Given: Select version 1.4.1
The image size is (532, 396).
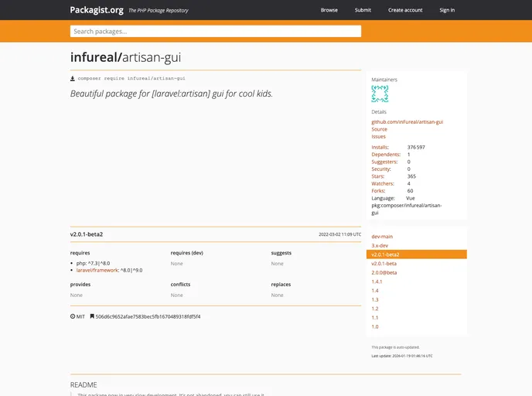Looking at the screenshot, I should pyautogui.click(x=377, y=282).
